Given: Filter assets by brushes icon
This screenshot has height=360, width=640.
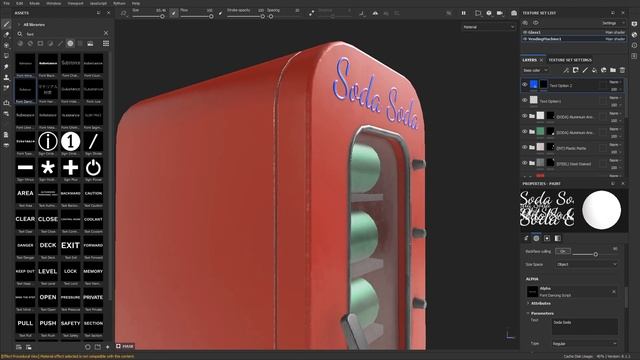Looking at the screenshot, I should 60,43.
